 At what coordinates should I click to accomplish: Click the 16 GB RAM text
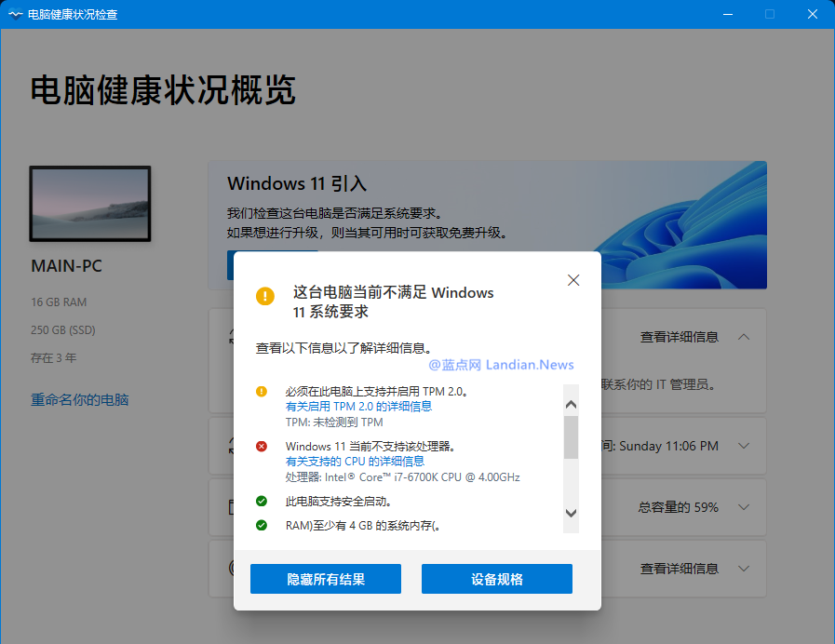click(x=59, y=302)
